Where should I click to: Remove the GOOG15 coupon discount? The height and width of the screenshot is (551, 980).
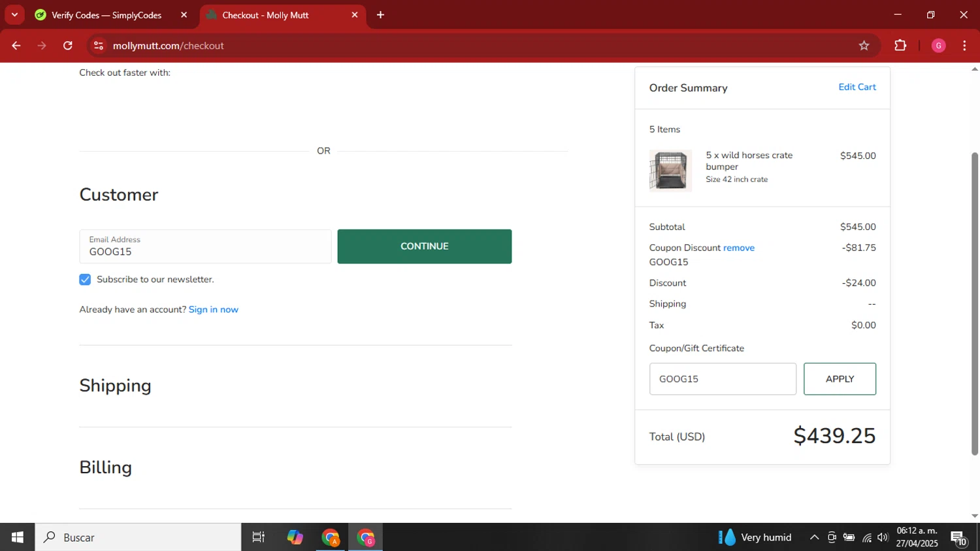(x=739, y=248)
